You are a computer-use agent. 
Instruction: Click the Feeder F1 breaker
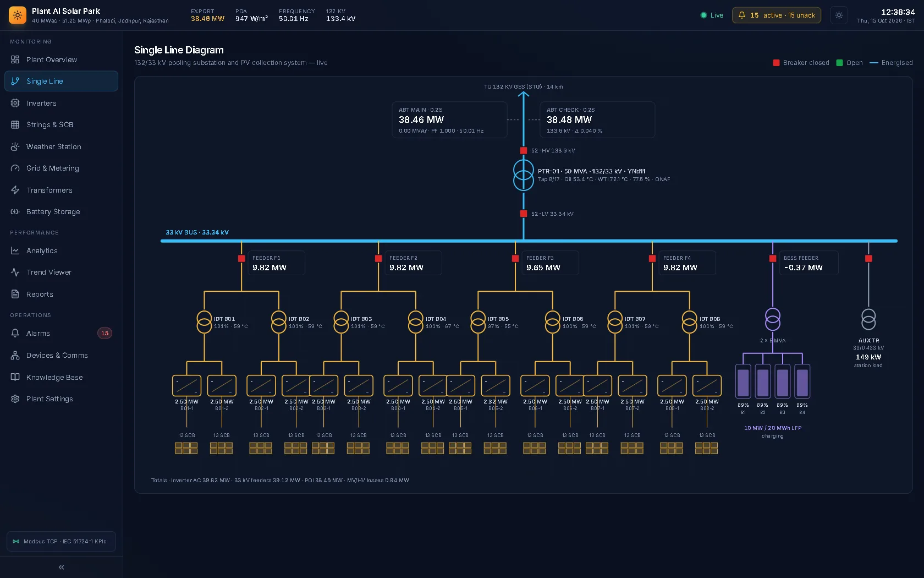pos(241,258)
